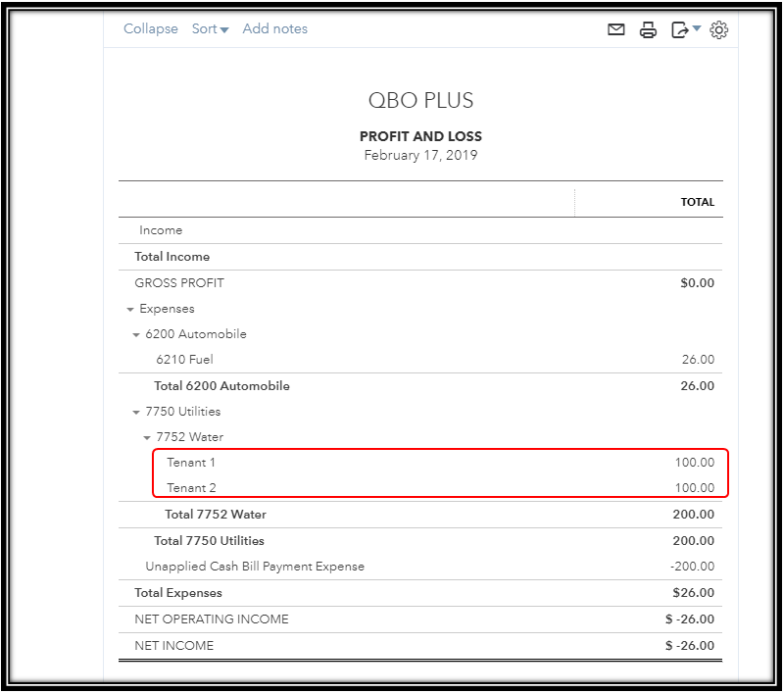Select the 6200 Automobile row label
This screenshot has width=784, height=693.
tap(196, 334)
